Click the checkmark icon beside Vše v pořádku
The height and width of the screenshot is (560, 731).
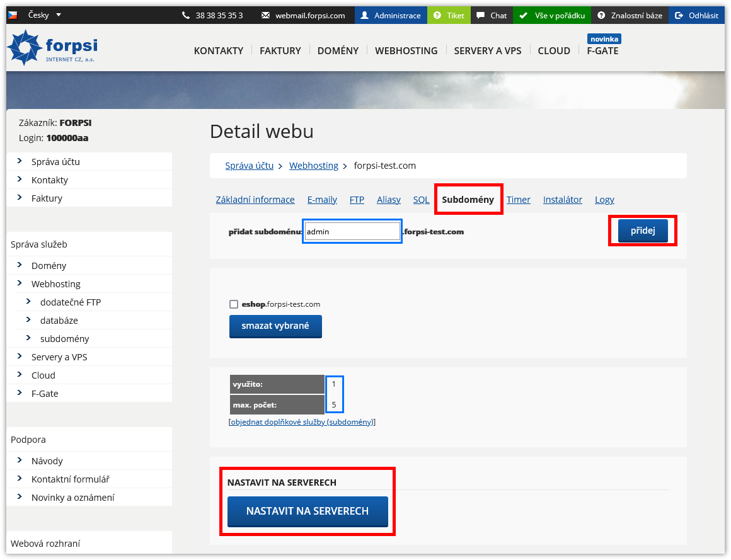(x=524, y=15)
